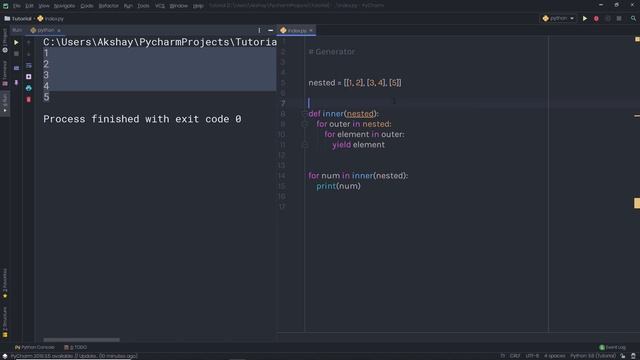Image resolution: width=640 pixels, height=360 pixels.
Task: Rerun the script from the Run panel
Action: pos(16,42)
